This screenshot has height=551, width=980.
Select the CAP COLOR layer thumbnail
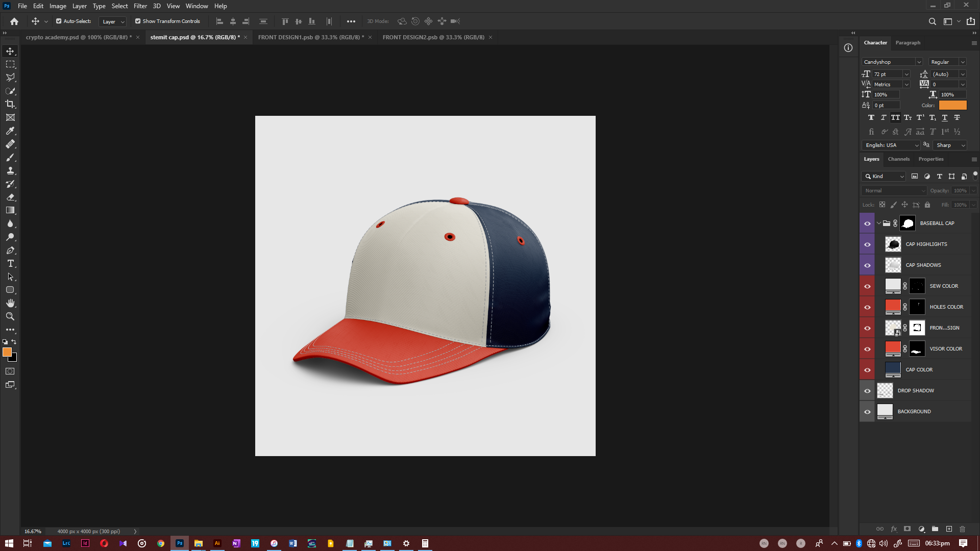click(x=893, y=370)
